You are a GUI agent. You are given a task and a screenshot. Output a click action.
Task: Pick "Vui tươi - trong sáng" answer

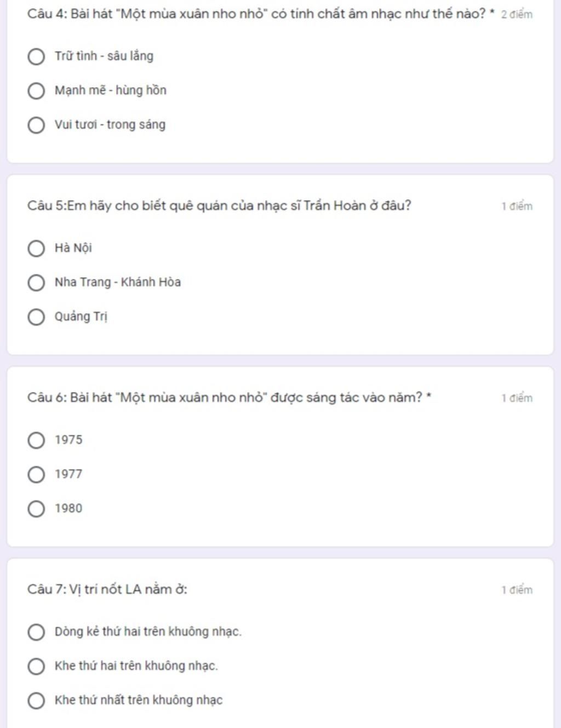[36, 125]
